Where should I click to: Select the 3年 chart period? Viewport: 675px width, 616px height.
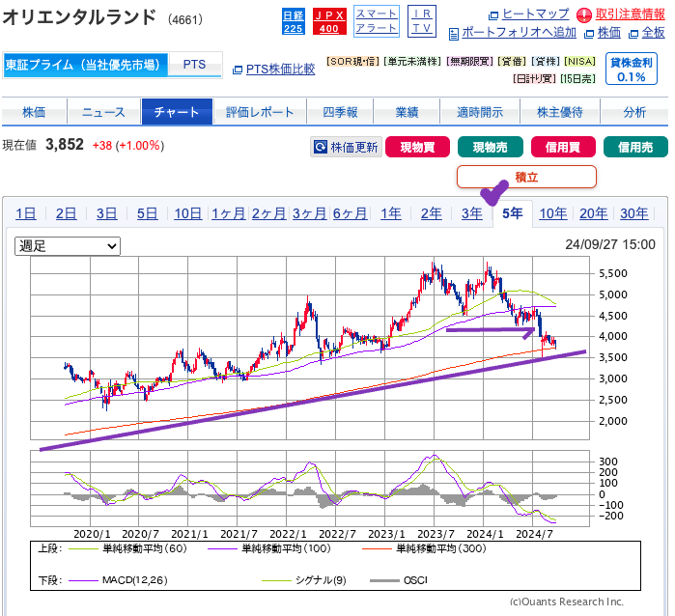[472, 213]
